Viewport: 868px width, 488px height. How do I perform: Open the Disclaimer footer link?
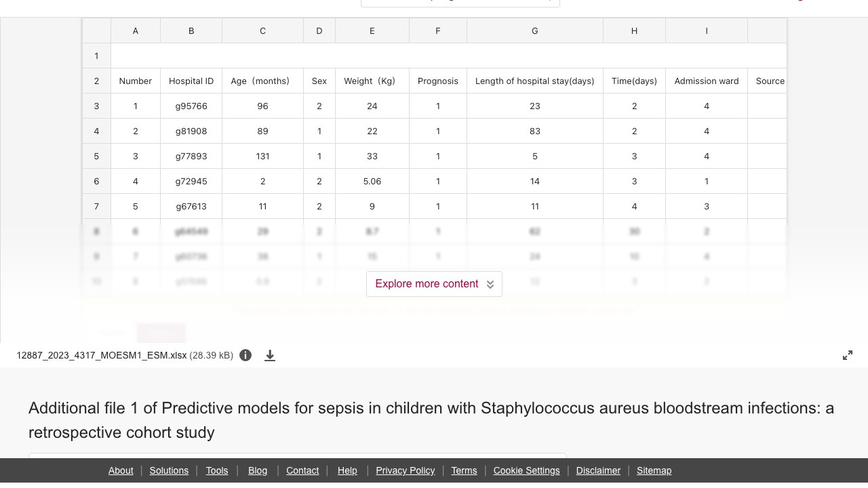[598, 470]
